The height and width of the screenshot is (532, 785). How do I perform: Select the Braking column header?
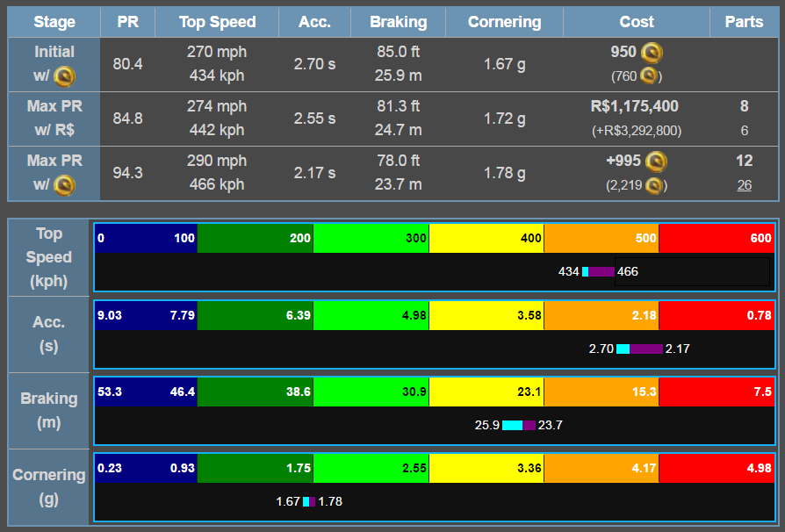[x=398, y=22]
